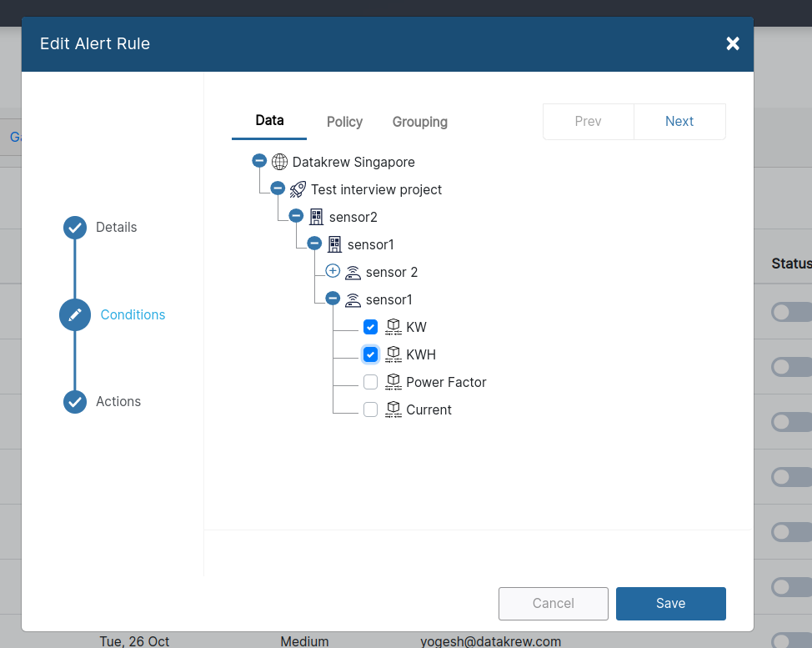Click the globe icon beside Datakrew Singapore
812x648 pixels.
pos(279,161)
